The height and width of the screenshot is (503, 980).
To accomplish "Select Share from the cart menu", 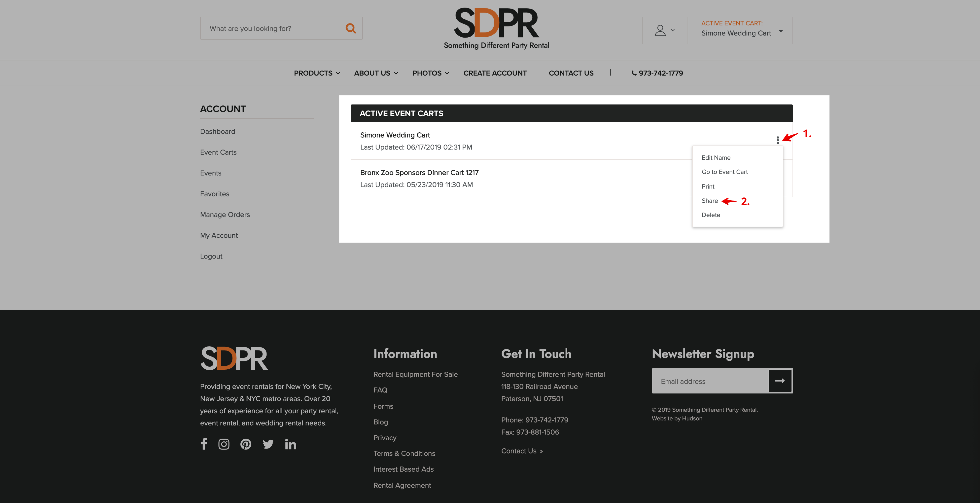I will [709, 201].
